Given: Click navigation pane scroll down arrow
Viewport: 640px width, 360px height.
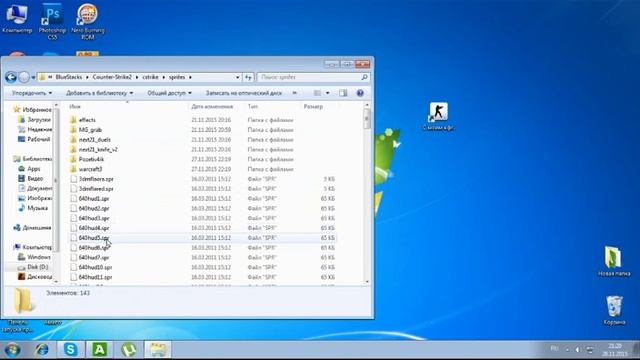Looking at the screenshot, I should coord(56,282).
